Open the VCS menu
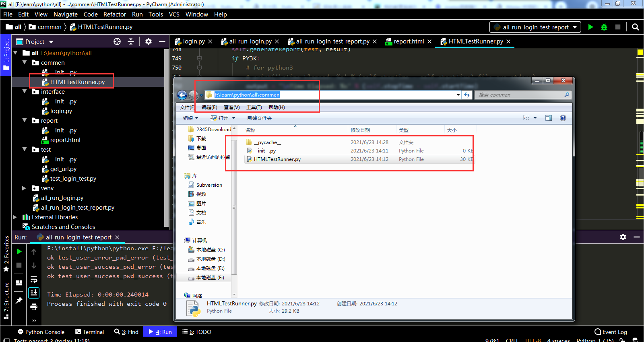This screenshot has width=644, height=342. click(x=174, y=14)
